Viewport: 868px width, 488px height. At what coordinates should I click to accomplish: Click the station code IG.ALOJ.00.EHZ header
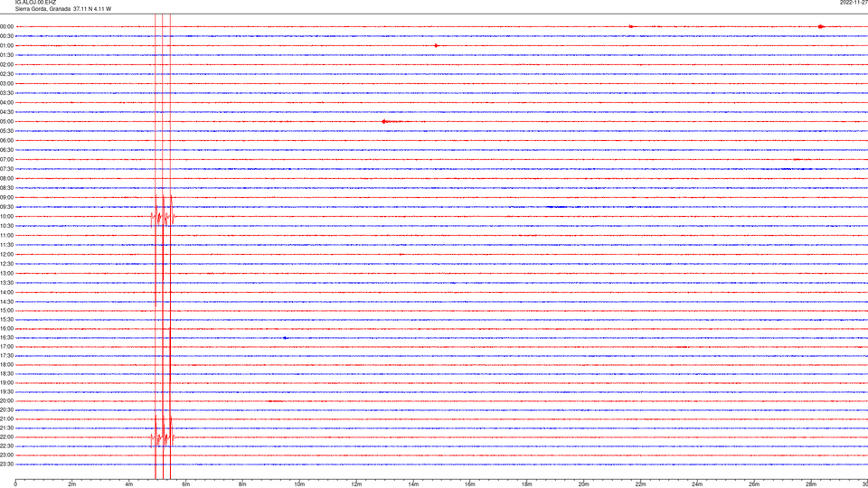(35, 2)
